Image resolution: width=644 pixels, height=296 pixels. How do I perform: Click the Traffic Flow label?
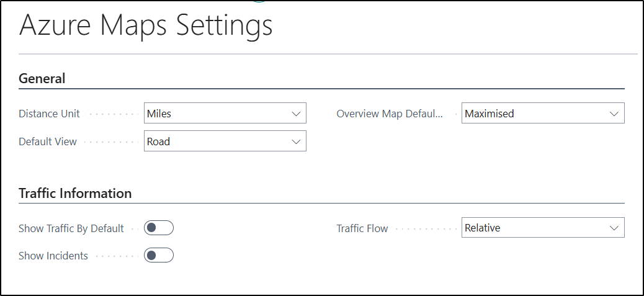click(362, 228)
